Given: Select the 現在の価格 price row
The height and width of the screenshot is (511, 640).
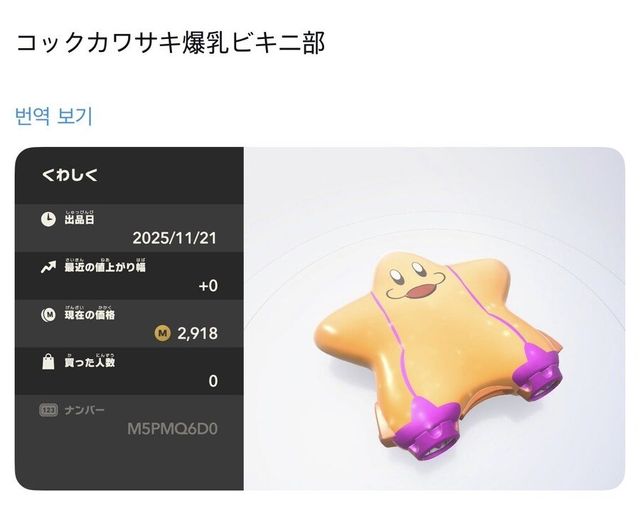Looking at the screenshot, I should pos(129,324).
